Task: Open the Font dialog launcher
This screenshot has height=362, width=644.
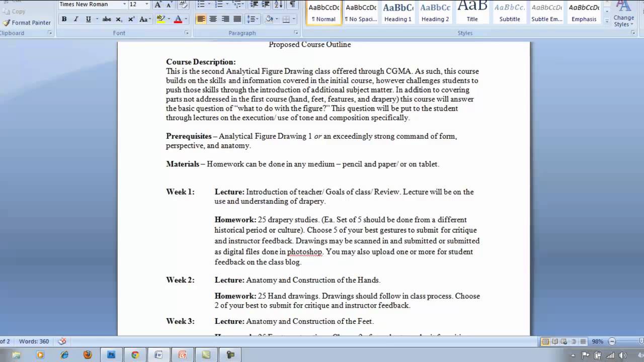Action: [x=187, y=33]
